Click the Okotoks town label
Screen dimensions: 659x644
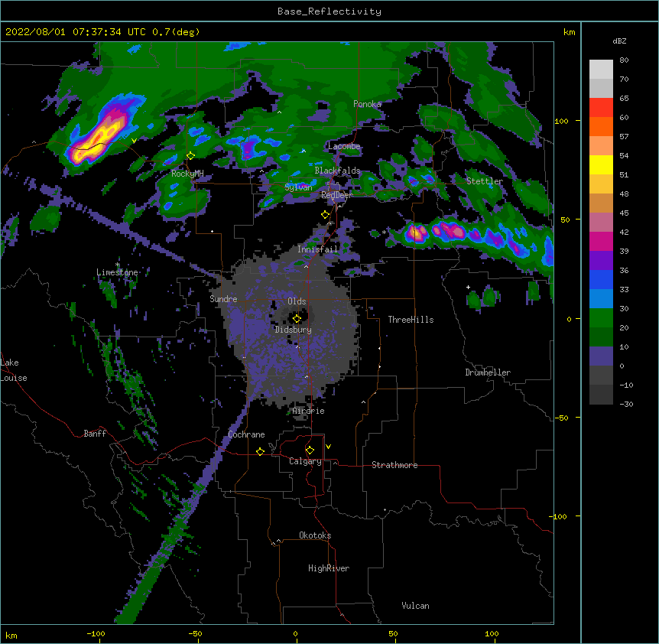315,535
